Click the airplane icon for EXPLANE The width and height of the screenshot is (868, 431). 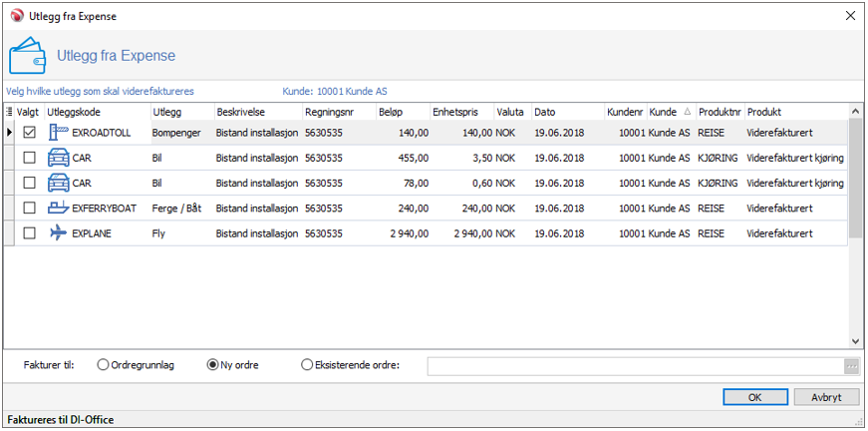(58, 232)
